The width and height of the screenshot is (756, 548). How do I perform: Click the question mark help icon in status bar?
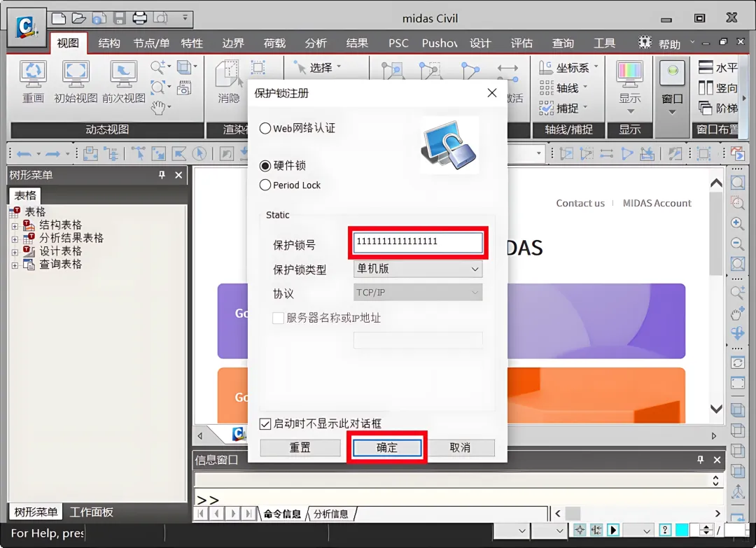665,531
